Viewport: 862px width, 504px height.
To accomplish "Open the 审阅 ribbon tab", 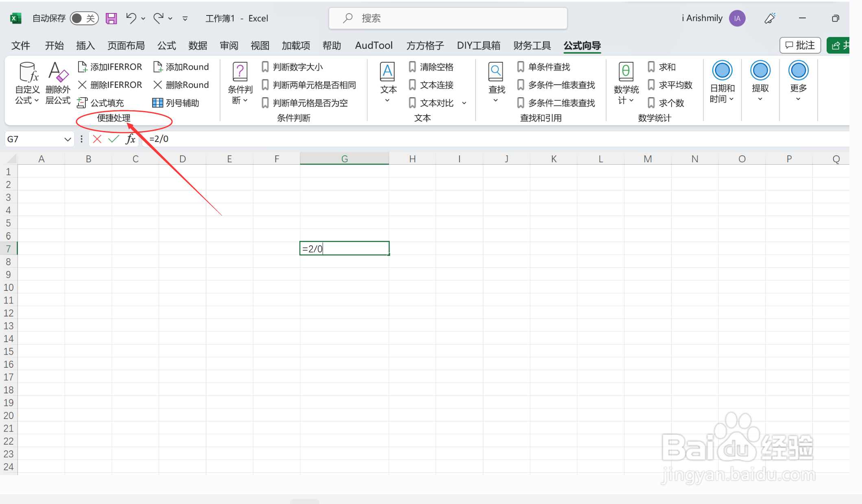I will coord(229,46).
